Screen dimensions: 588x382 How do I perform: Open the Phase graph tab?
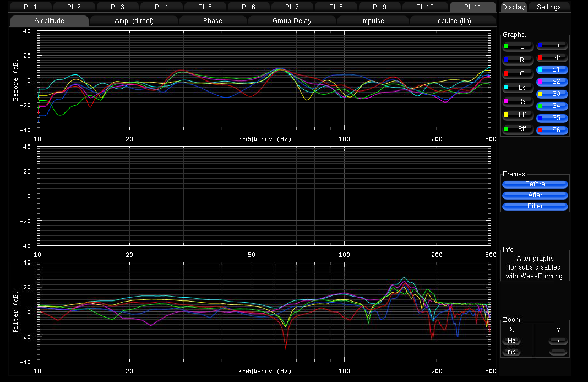point(213,21)
